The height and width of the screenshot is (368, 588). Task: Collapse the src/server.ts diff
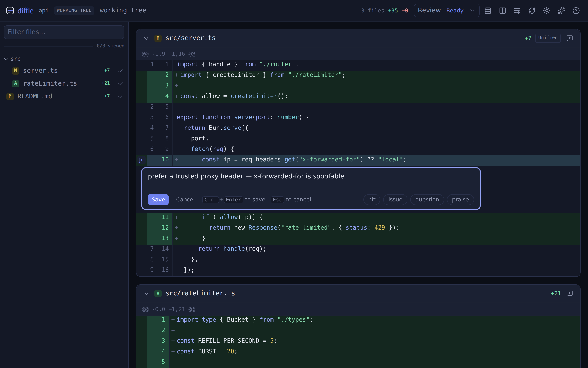coord(146,38)
